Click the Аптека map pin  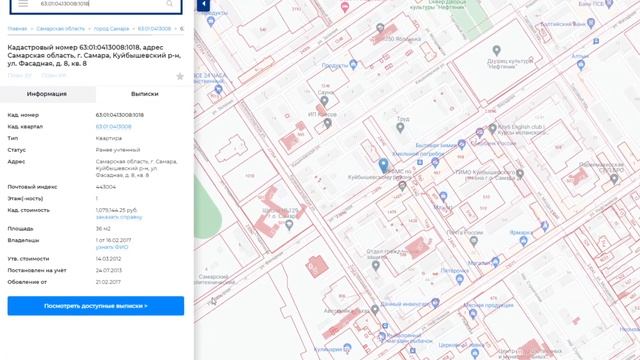(581, 64)
